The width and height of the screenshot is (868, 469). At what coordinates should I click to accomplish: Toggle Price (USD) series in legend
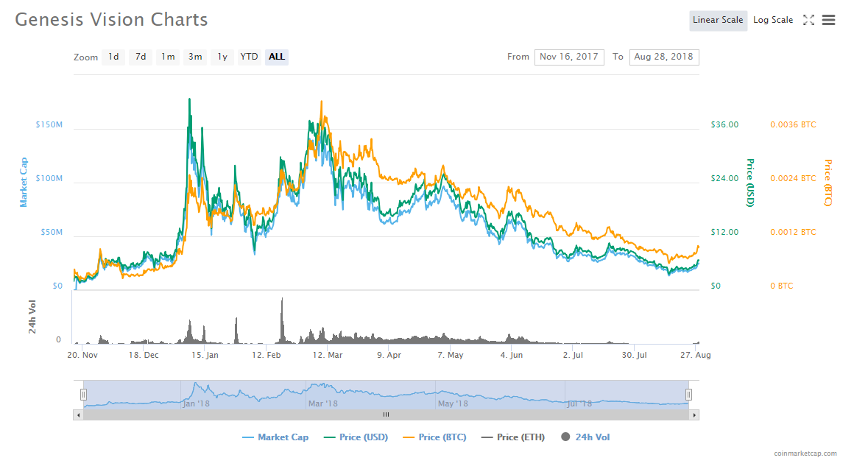click(x=356, y=437)
